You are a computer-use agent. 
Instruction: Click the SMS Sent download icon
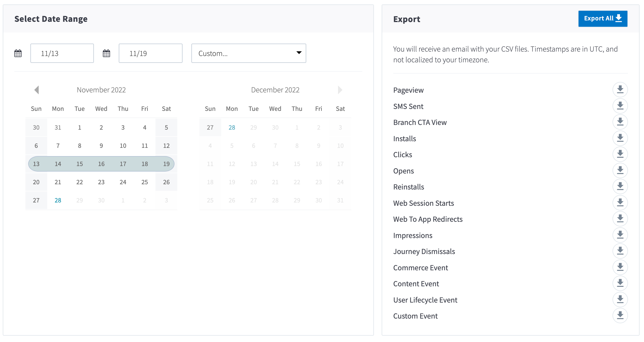tap(620, 106)
